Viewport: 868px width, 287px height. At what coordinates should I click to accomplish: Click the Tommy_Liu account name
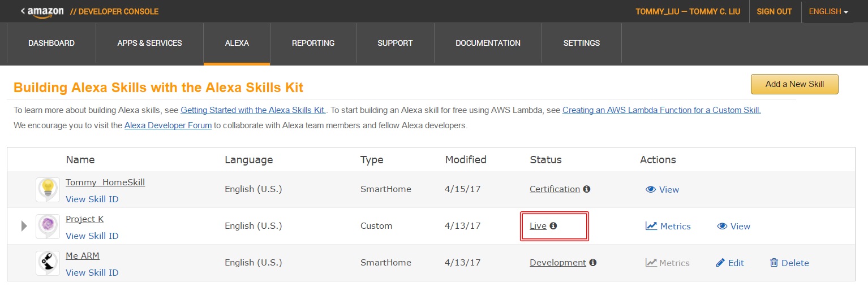click(687, 12)
